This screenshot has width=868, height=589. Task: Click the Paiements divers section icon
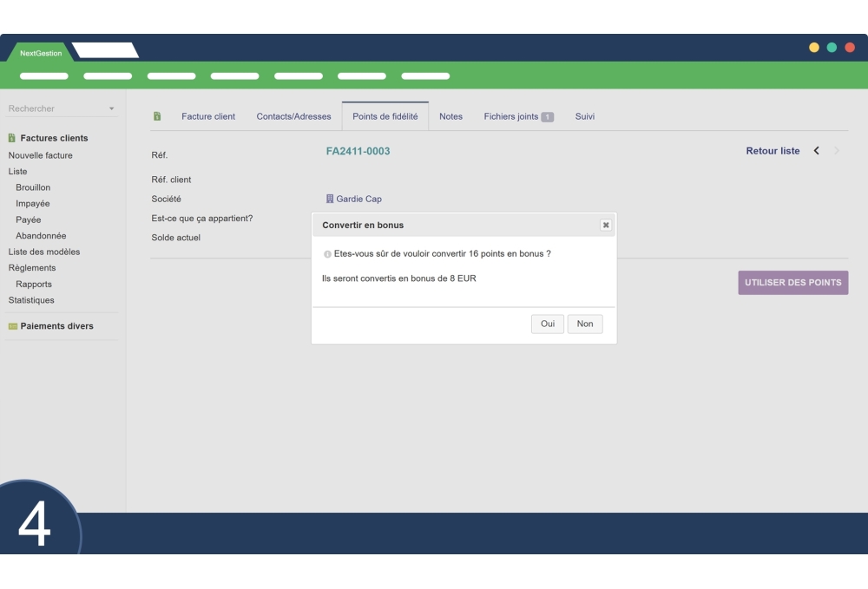point(12,326)
